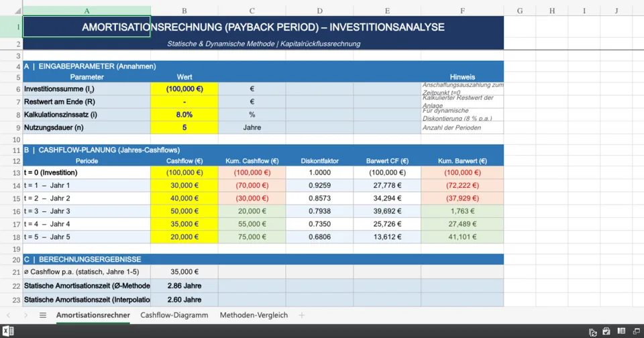Select column A header
The image size is (644, 338).
pyautogui.click(x=87, y=11)
